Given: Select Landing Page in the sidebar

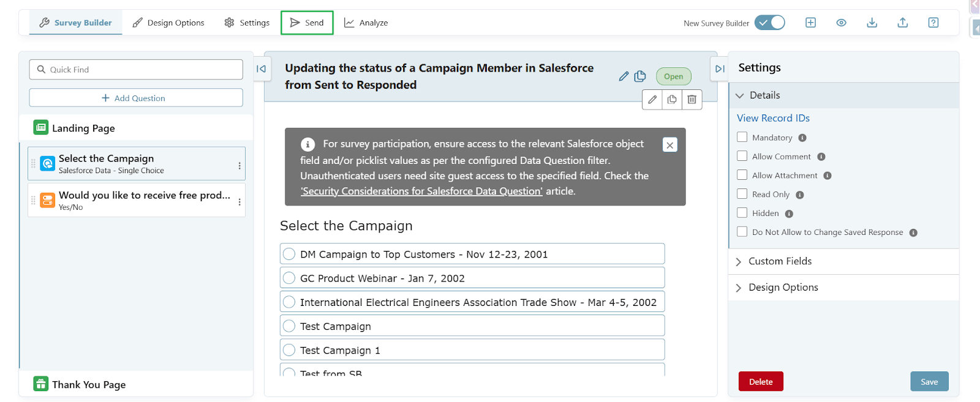Looking at the screenshot, I should coord(136,128).
